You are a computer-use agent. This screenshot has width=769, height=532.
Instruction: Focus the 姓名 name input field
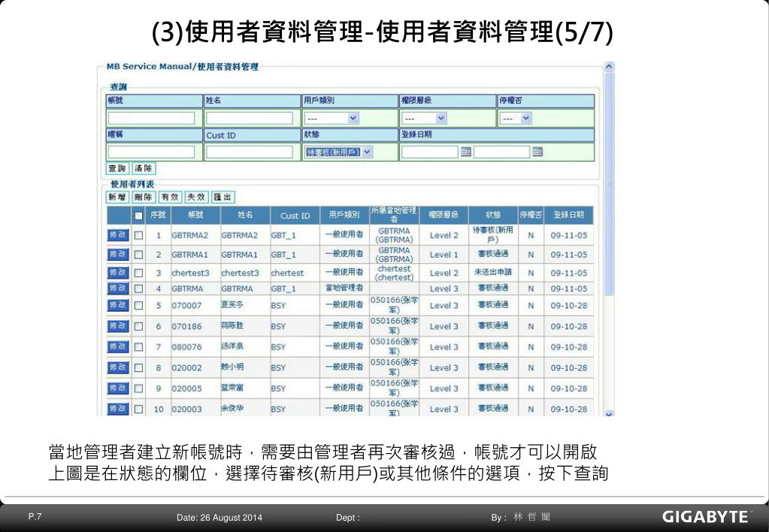click(249, 118)
